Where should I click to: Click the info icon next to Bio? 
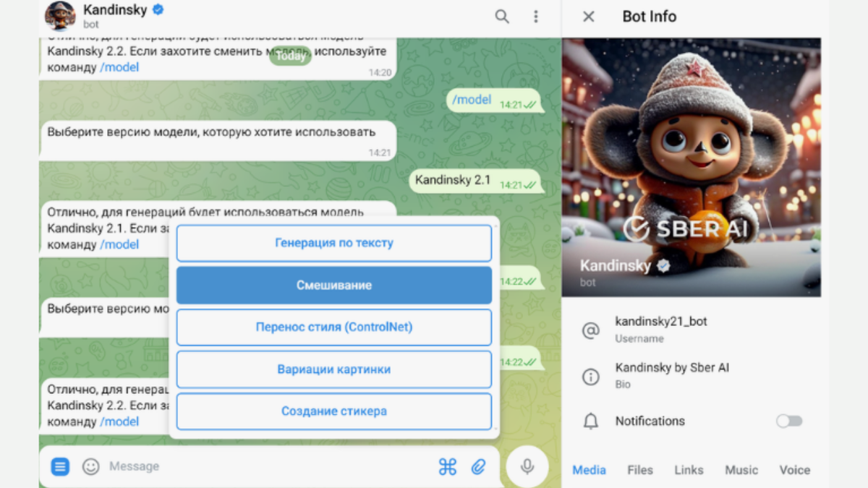coord(591,377)
